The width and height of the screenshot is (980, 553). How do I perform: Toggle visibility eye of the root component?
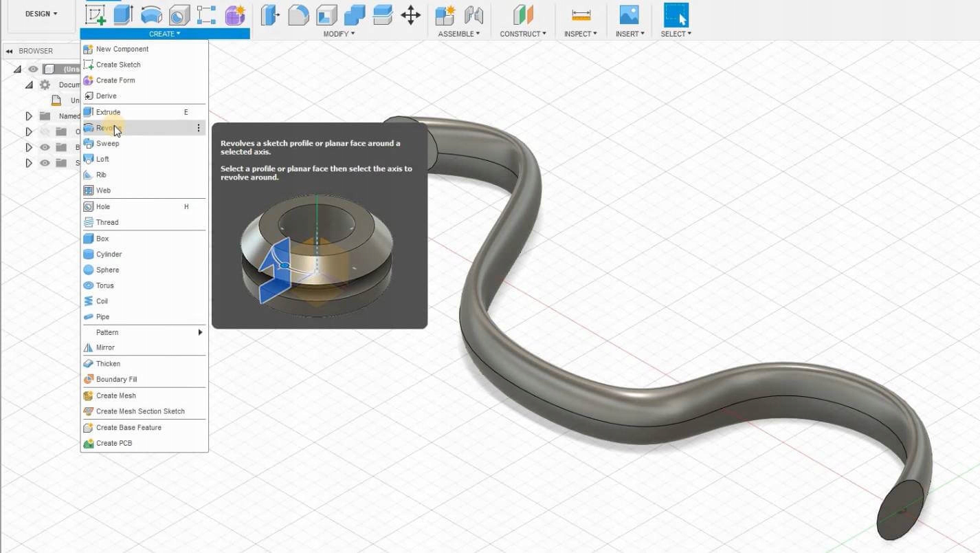click(33, 69)
